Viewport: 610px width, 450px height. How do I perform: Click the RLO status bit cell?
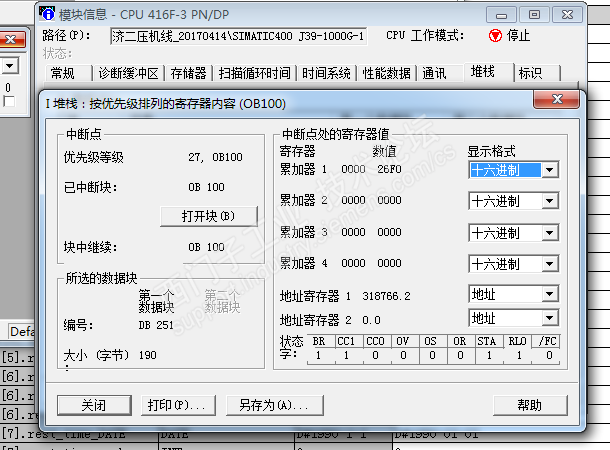click(519, 355)
